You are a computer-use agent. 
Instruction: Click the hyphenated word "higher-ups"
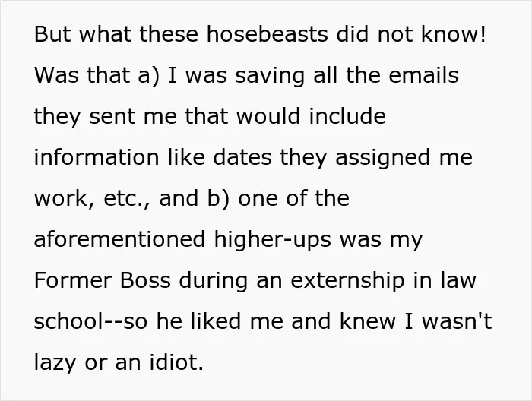272,241
